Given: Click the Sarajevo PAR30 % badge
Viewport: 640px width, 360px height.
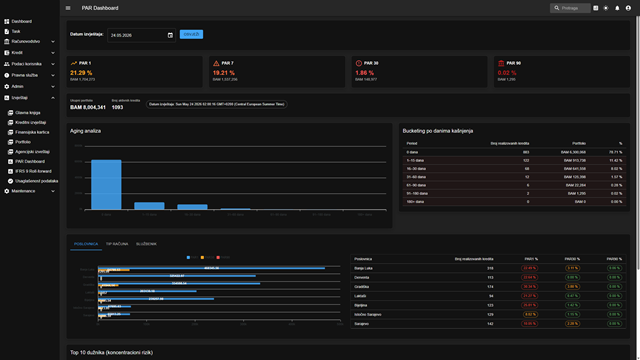Looking at the screenshot, I should point(572,324).
